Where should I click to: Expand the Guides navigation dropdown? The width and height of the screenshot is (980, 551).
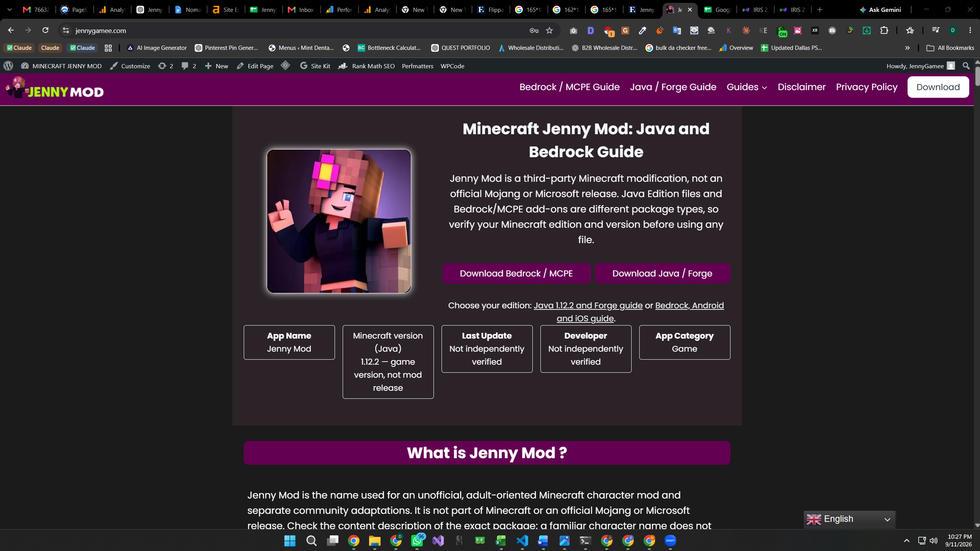point(747,87)
